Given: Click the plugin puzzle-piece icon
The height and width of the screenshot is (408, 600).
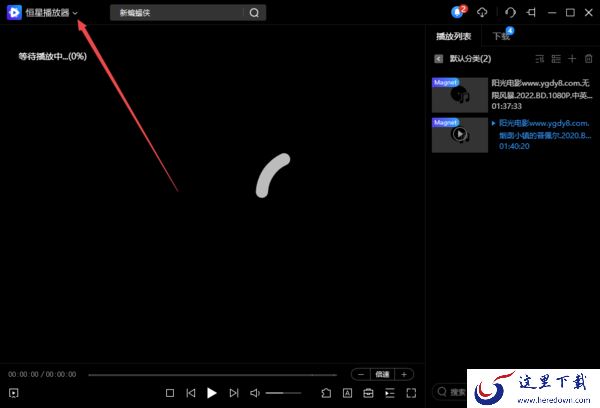Looking at the screenshot, I should pyautogui.click(x=326, y=393).
